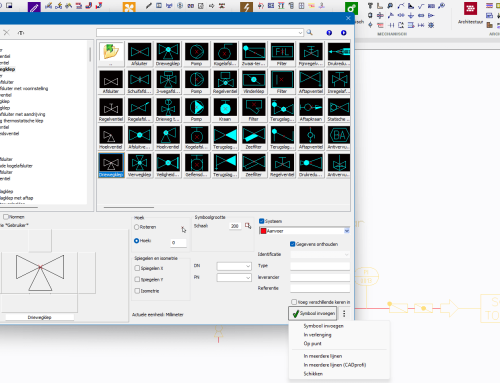Choose In verlenging from the popup menu

(x=317, y=335)
